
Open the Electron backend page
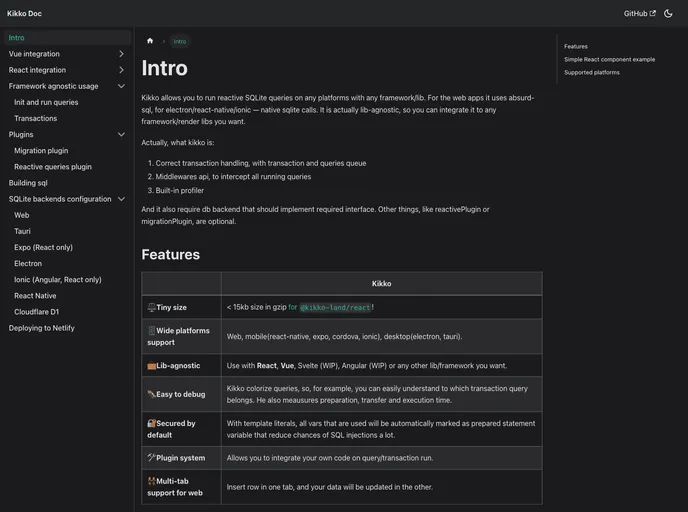pos(28,264)
